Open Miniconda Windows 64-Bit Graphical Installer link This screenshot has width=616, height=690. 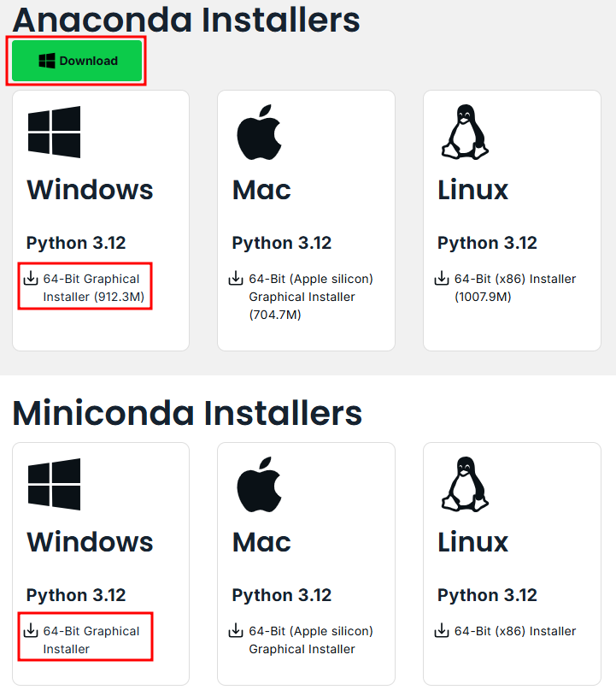coord(91,640)
